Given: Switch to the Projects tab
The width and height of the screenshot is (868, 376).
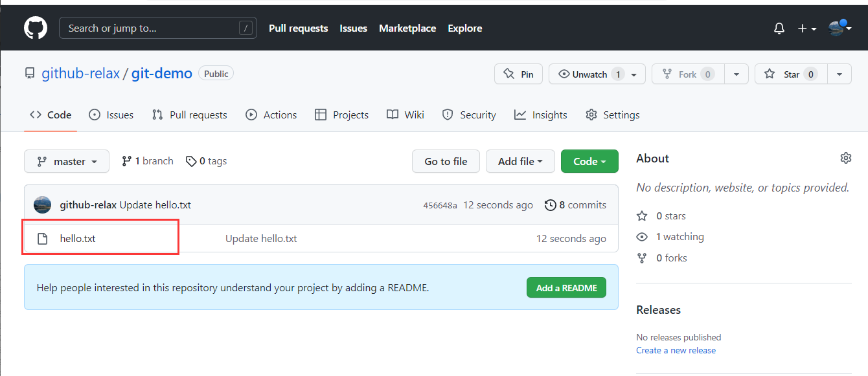Looking at the screenshot, I should 341,115.
